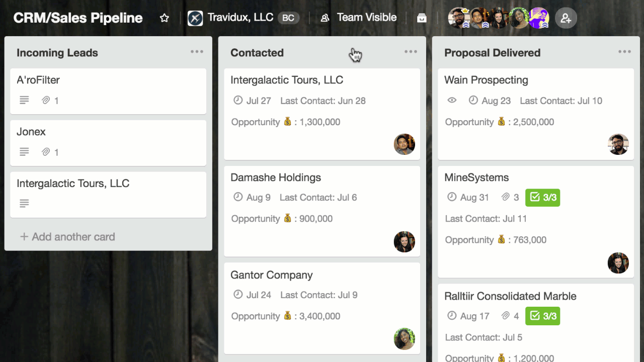This screenshot has height=362, width=644.
Task: Click Ralltiir 3/3 checklist badge
Action: point(542,316)
